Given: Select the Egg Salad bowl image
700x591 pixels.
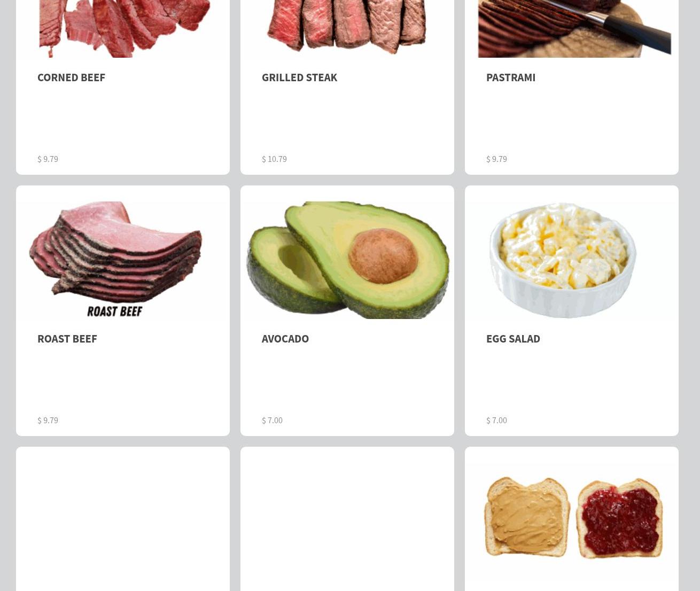Looking at the screenshot, I should click(572, 260).
